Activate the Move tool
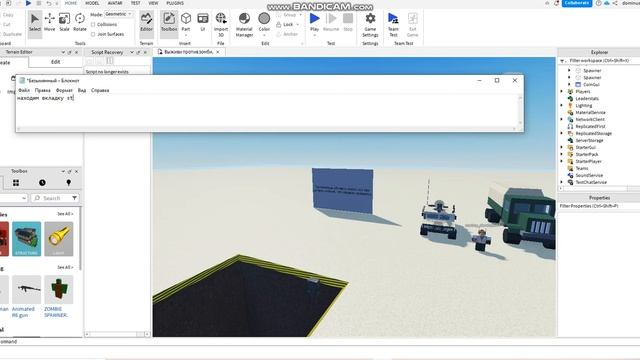640x360 pixels. [x=49, y=22]
